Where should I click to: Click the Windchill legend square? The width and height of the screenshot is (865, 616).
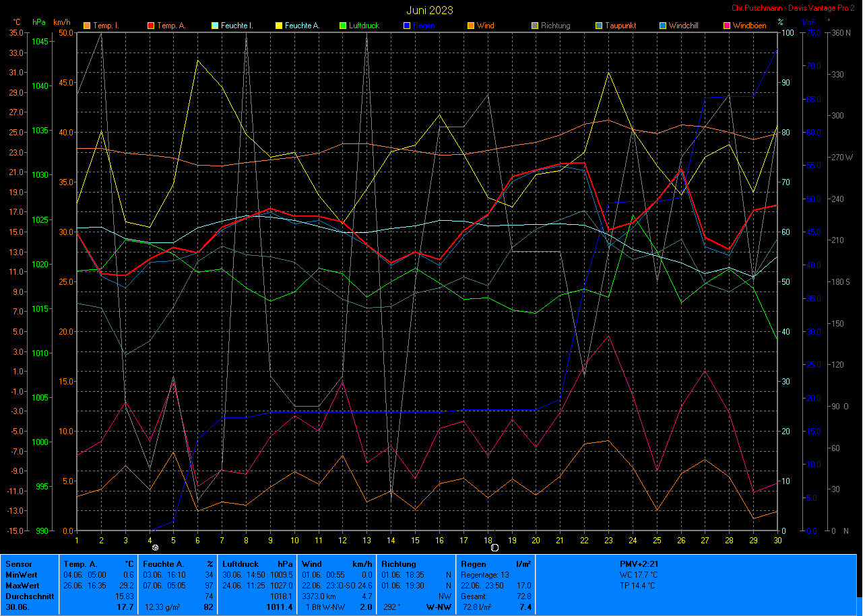pos(663,26)
